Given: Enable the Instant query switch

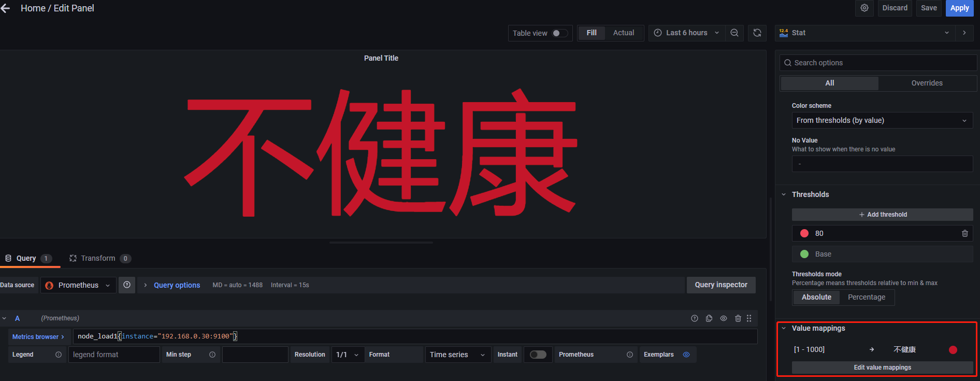Looking at the screenshot, I should [538, 355].
